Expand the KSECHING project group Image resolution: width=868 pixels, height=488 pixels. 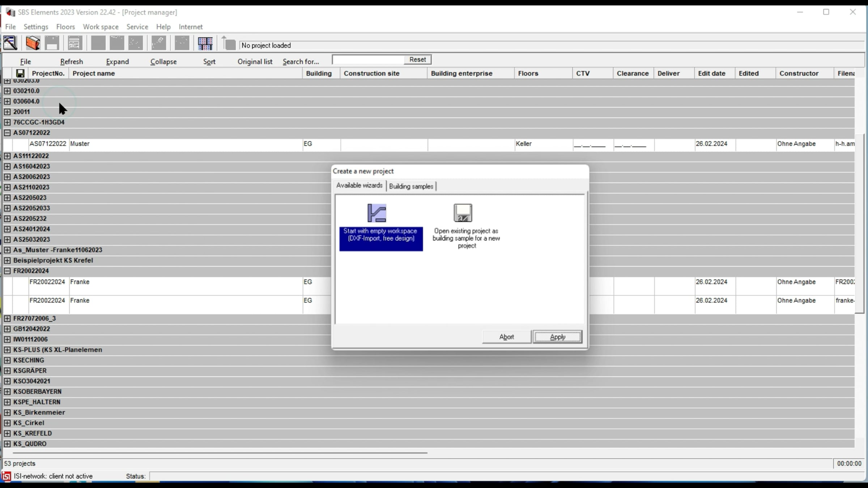coord(7,360)
